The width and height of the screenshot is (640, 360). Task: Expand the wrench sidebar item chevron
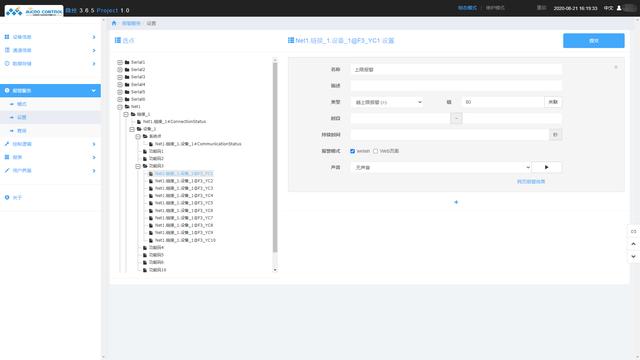(94, 144)
